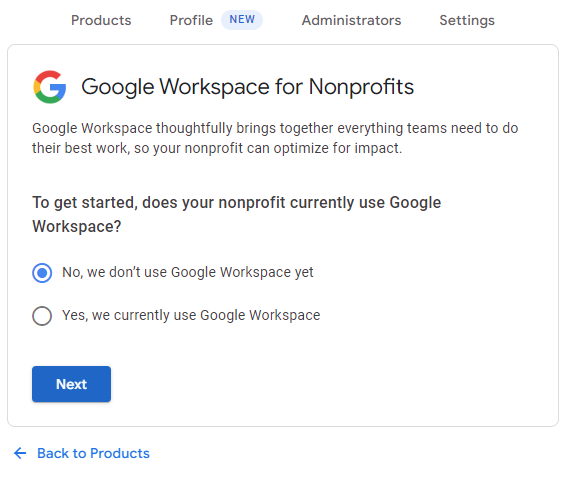
Task: Open the Administrators tab
Action: (x=351, y=20)
